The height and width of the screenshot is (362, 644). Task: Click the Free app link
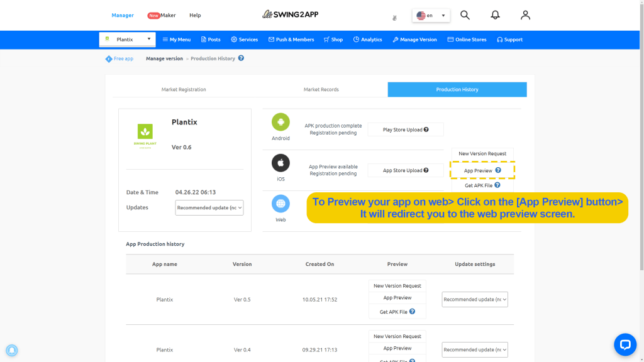(123, 58)
